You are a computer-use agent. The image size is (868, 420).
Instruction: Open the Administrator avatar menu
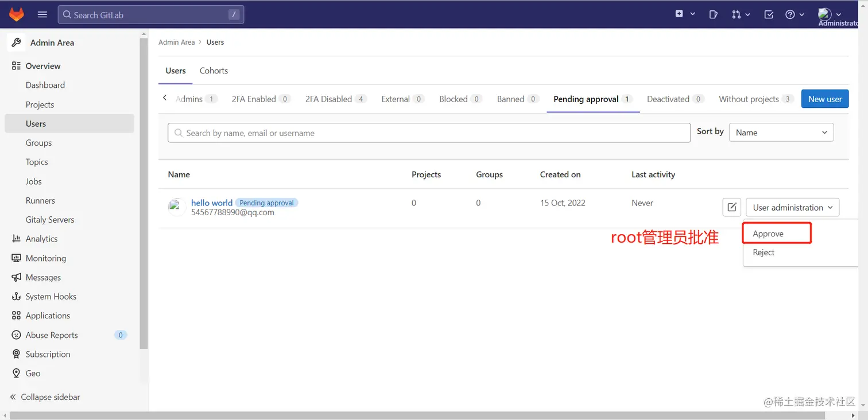coord(825,14)
